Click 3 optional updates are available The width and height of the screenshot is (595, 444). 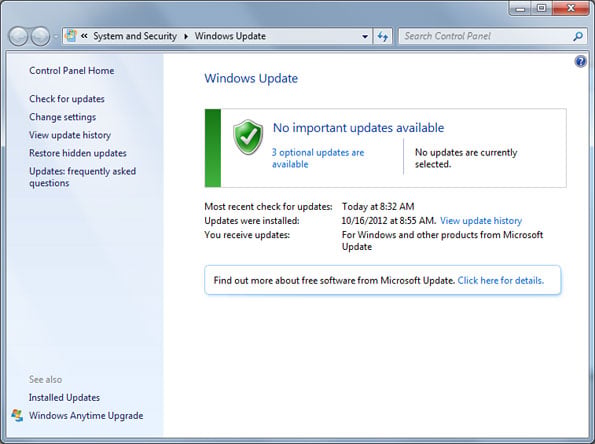coord(318,158)
